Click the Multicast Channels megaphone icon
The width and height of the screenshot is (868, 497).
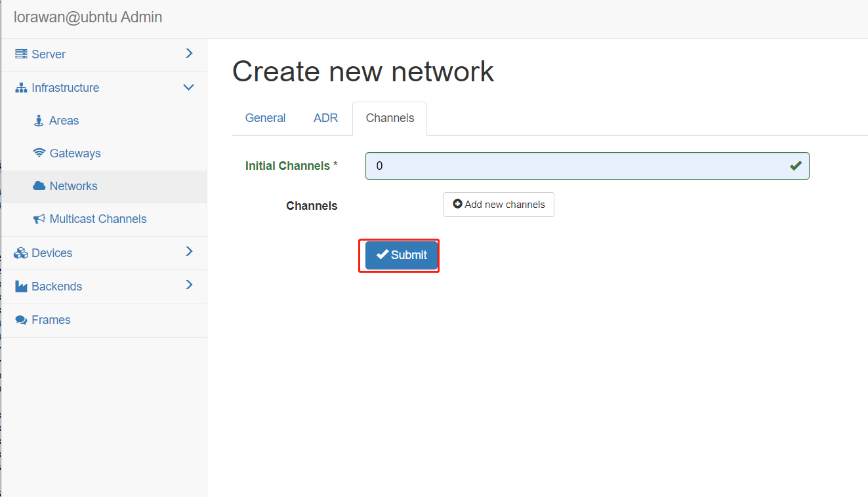point(39,219)
